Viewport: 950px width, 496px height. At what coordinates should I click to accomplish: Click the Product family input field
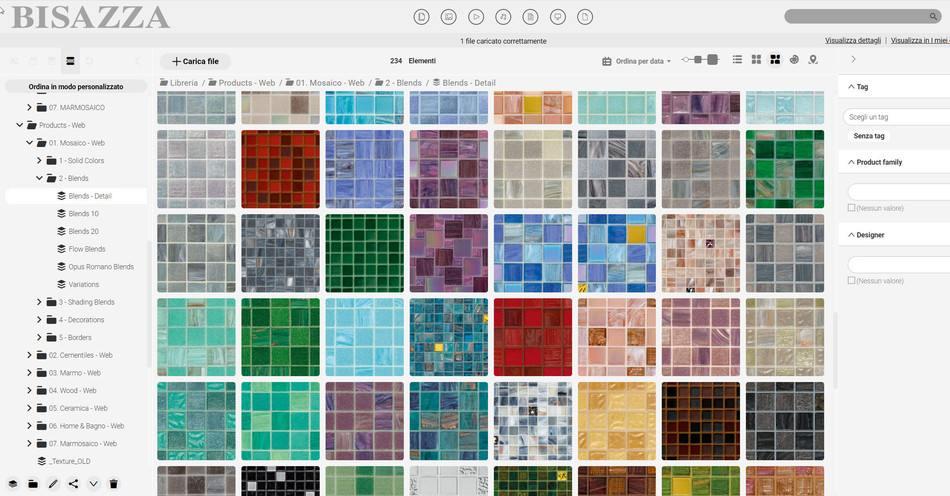899,193
